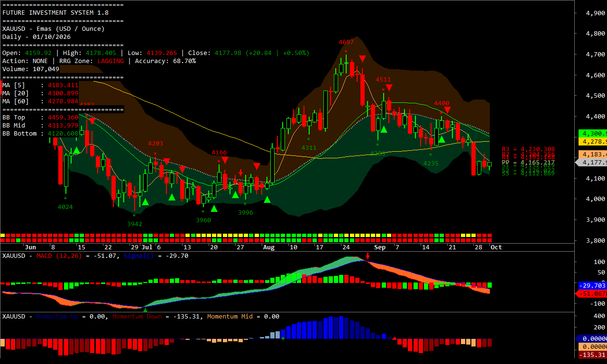Image resolution: width=607 pixels, height=364 pixels.
Task: Click the MA [60] value 4278.984
Action: (63, 101)
